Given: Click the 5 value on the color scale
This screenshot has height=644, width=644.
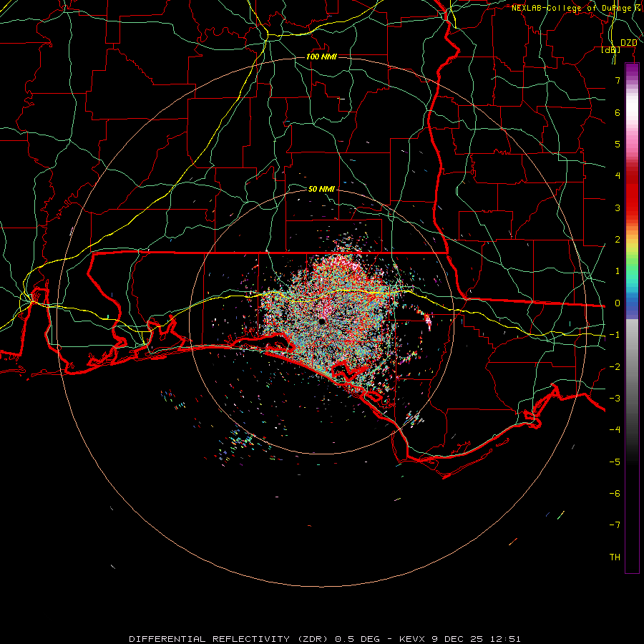Looking at the screenshot, I should tap(618, 144).
